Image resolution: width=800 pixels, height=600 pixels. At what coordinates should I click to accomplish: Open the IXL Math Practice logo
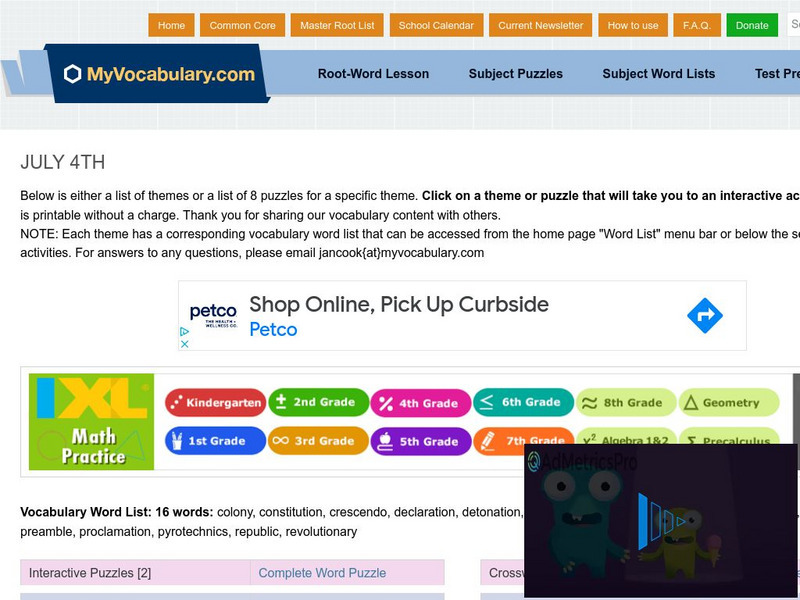pyautogui.click(x=91, y=421)
